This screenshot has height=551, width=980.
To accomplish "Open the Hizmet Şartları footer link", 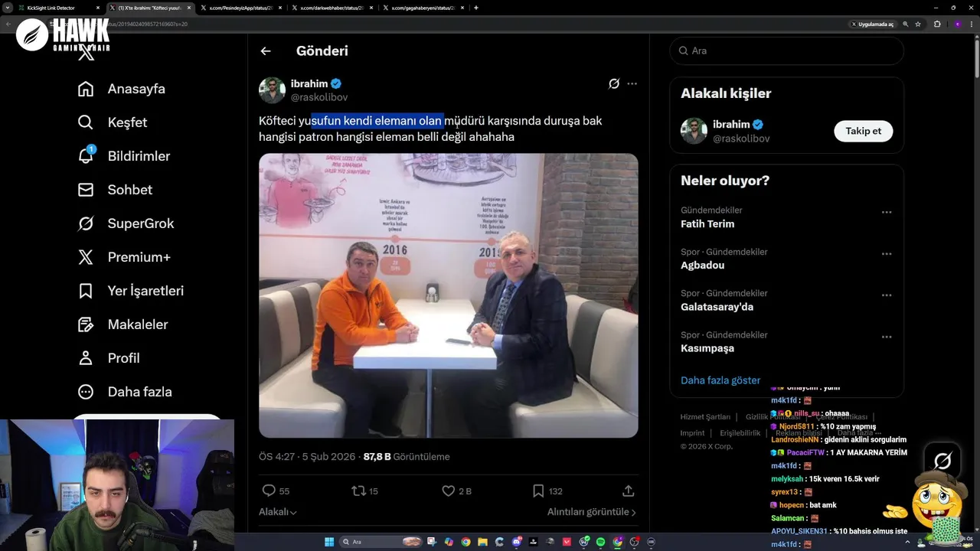I will [705, 417].
